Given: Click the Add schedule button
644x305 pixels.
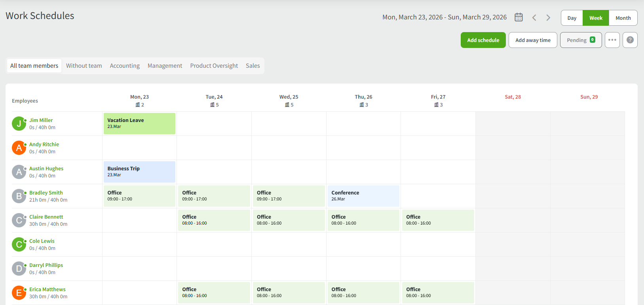Looking at the screenshot, I should 483,40.
